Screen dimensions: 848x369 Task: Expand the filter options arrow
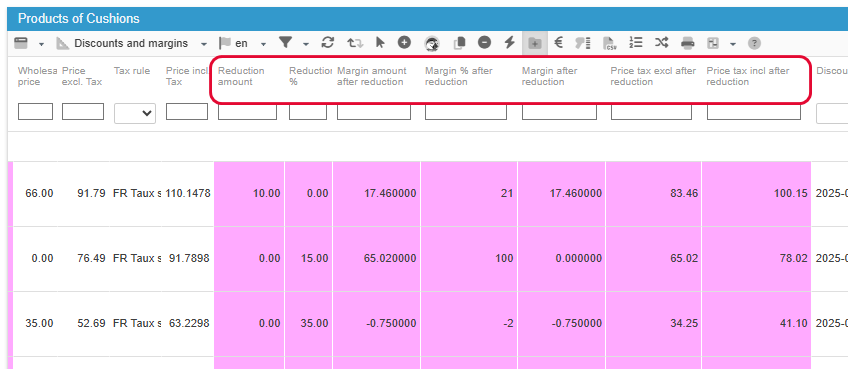[x=306, y=44]
